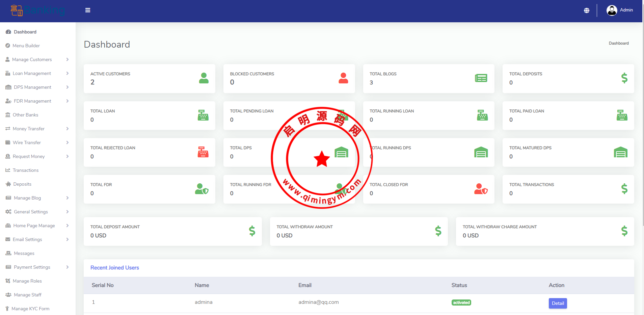Click the Banking logo in header
This screenshot has width=644, height=315.
click(x=37, y=10)
